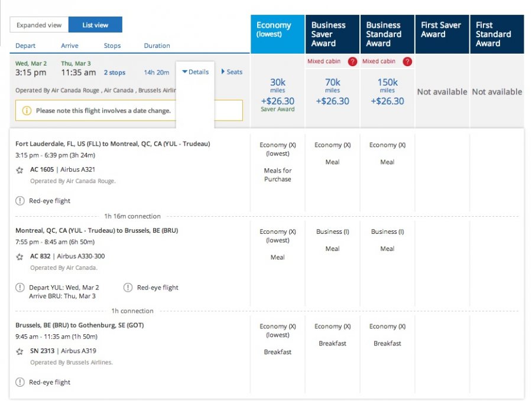Click the Star Alliance icon beside AC 832
Screen dimensions: 532x401
[x=20, y=257]
